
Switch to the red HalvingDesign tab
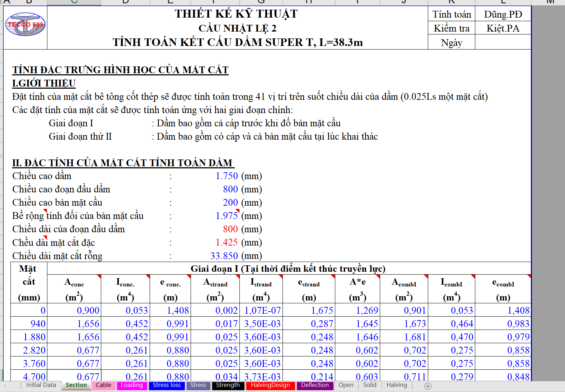[270, 385]
